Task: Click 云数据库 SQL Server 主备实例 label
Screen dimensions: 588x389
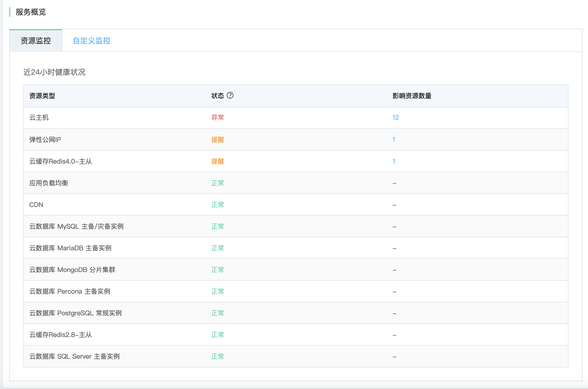Action: pyautogui.click(x=74, y=356)
